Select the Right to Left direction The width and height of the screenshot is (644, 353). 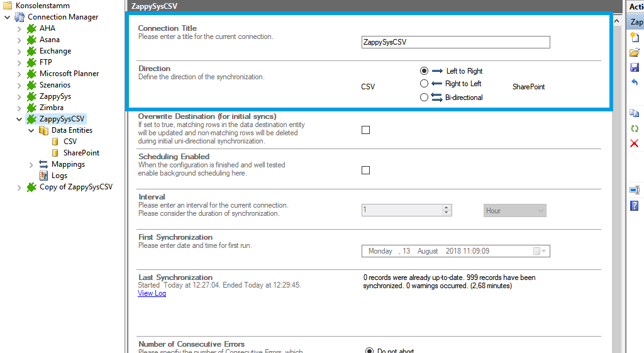[x=424, y=84]
